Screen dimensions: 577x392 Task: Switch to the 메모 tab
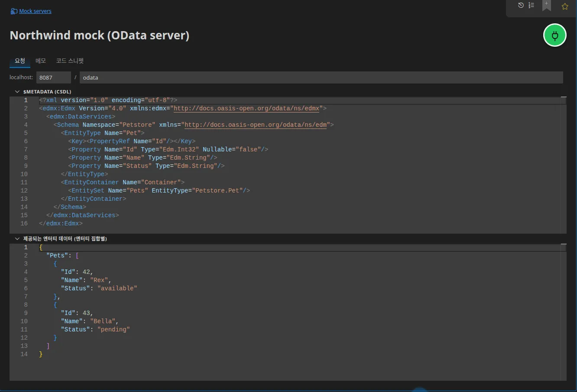(x=41, y=61)
